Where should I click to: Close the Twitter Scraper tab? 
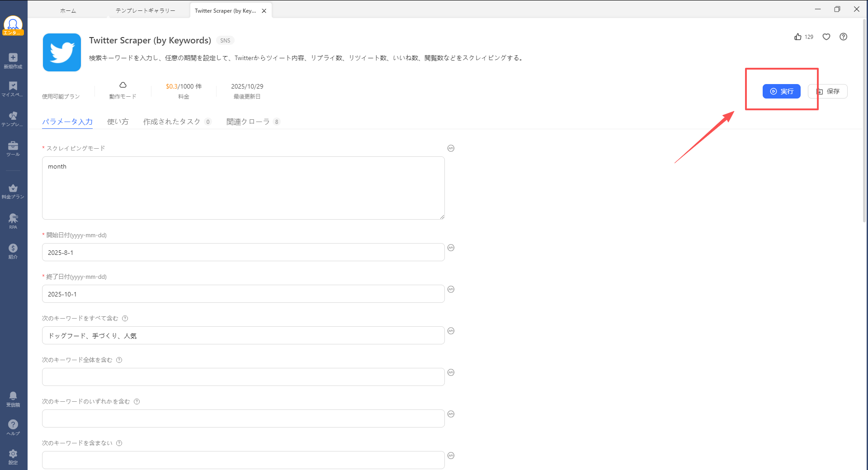264,11
